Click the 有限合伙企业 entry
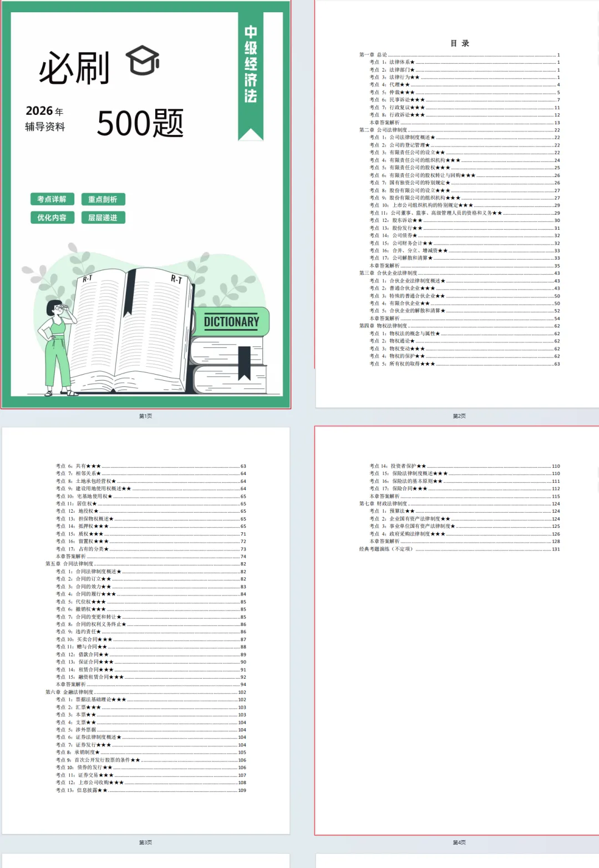This screenshot has width=599, height=868. 465,304
